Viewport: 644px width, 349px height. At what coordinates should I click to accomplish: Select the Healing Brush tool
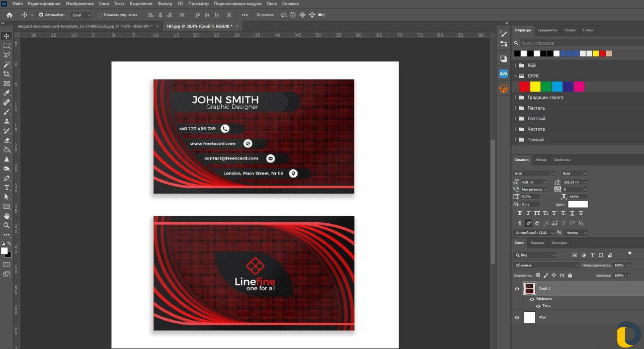(x=7, y=103)
